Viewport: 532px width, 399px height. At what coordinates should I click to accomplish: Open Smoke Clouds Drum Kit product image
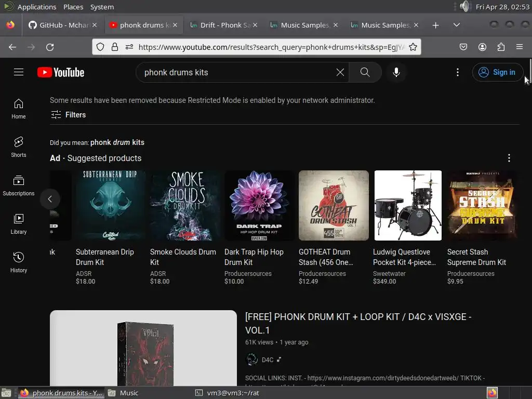(185, 206)
